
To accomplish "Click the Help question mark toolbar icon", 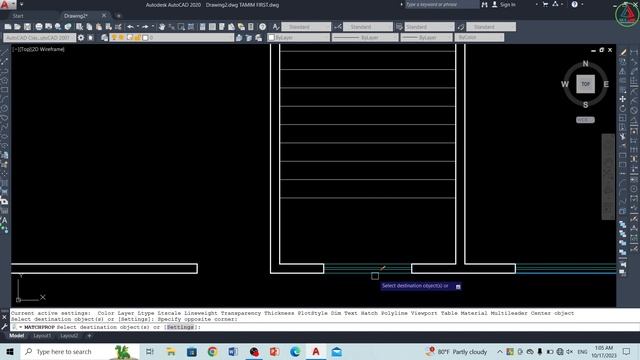I will pos(262,27).
